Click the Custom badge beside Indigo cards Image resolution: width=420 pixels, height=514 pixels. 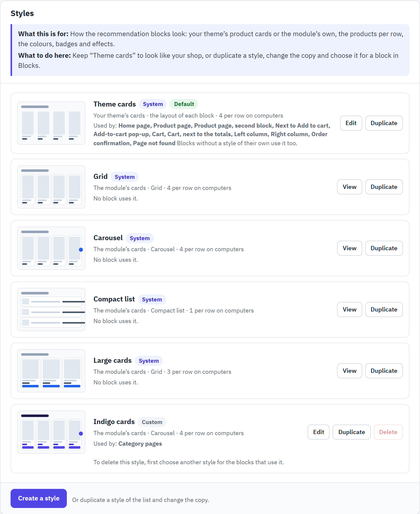click(152, 422)
